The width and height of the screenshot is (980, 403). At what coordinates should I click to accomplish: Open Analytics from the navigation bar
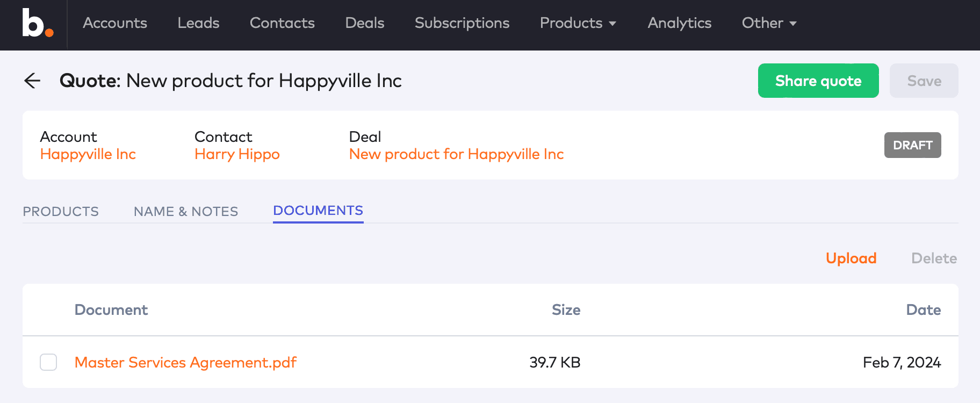click(679, 23)
